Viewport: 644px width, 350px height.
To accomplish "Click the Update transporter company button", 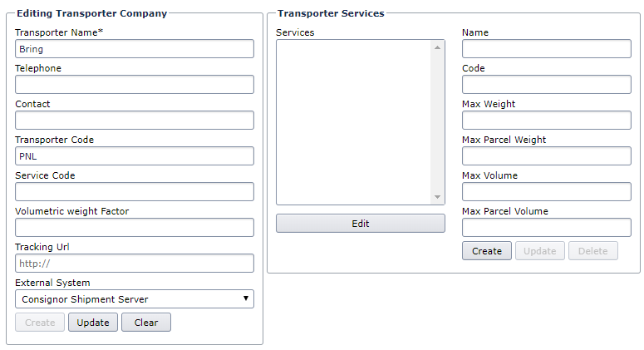I will click(x=93, y=323).
